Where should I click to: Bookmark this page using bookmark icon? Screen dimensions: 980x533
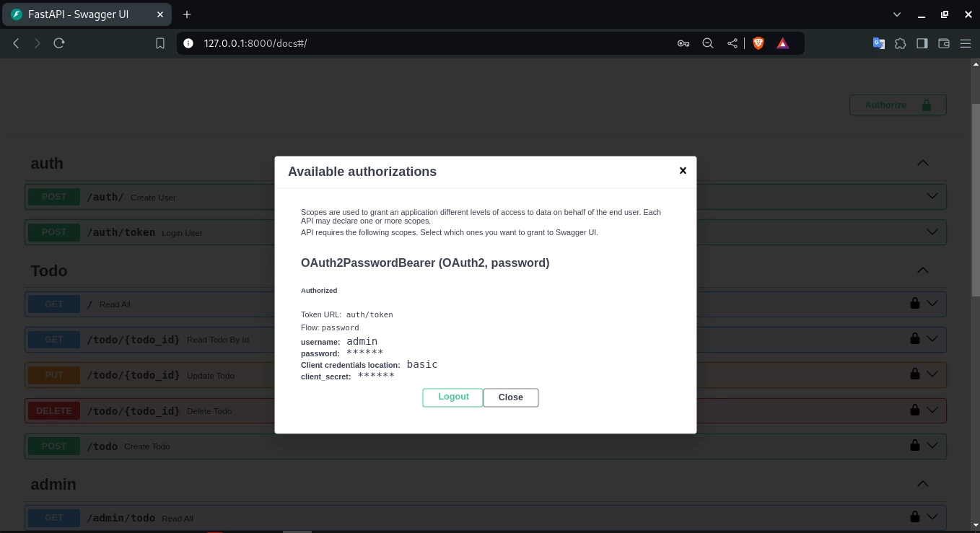tap(160, 43)
